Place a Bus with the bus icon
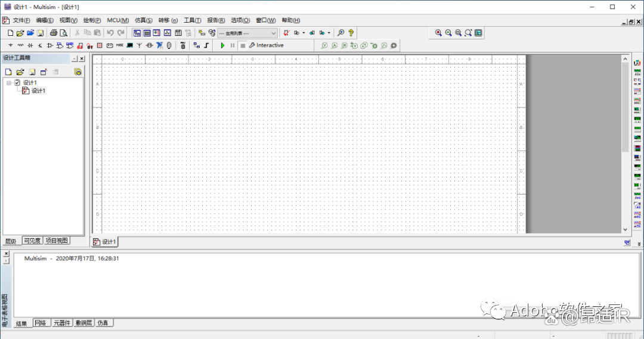Image resolution: width=644 pixels, height=339 pixels. pyautogui.click(x=206, y=45)
